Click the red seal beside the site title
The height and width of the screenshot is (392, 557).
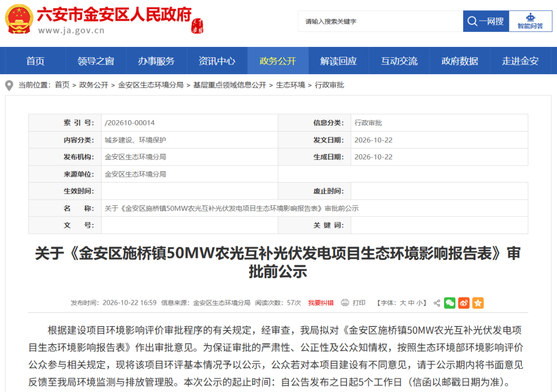(198, 26)
